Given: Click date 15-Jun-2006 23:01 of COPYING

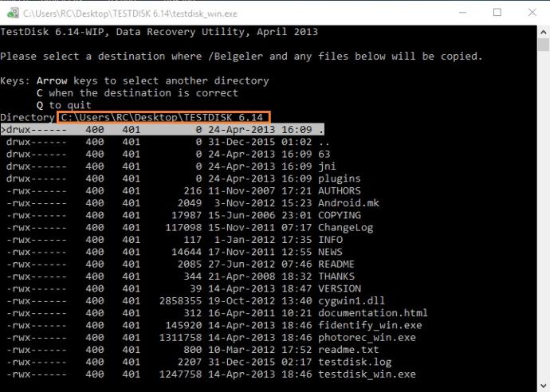Looking at the screenshot, I should (x=260, y=215).
